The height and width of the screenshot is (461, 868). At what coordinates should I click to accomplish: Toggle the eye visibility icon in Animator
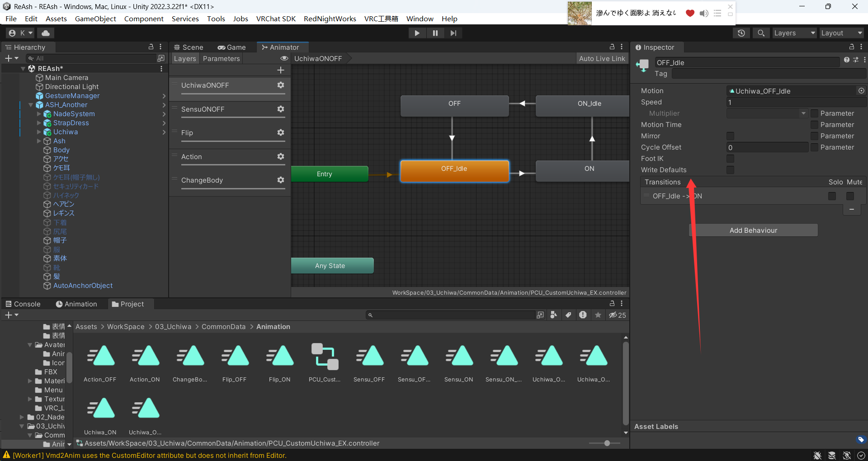tap(284, 59)
